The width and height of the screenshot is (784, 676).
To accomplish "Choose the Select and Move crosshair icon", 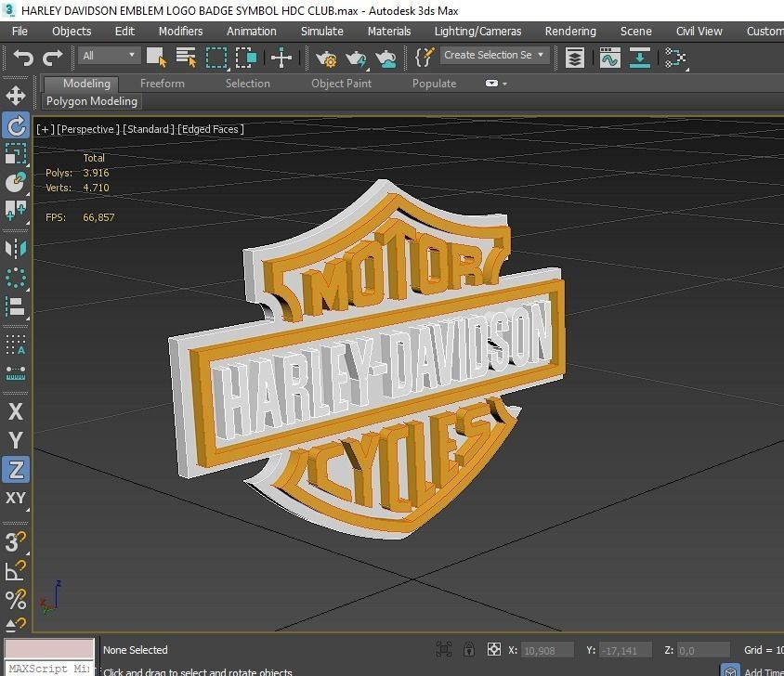I will point(281,58).
